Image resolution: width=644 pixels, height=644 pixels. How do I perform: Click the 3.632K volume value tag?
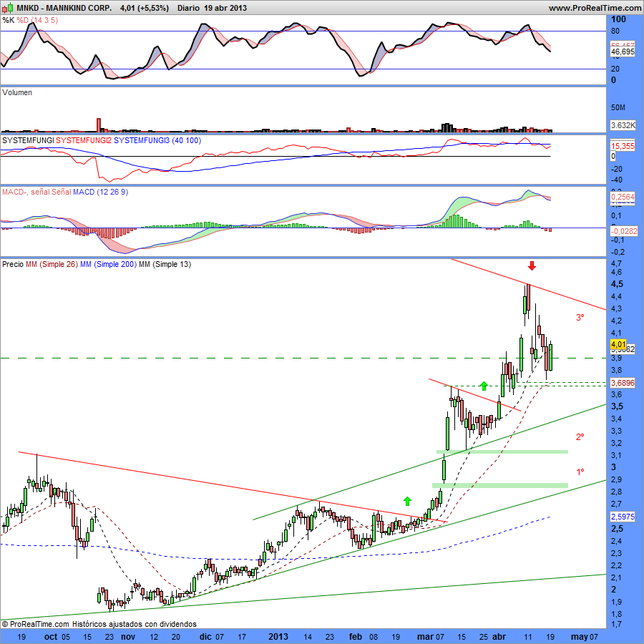click(x=623, y=125)
